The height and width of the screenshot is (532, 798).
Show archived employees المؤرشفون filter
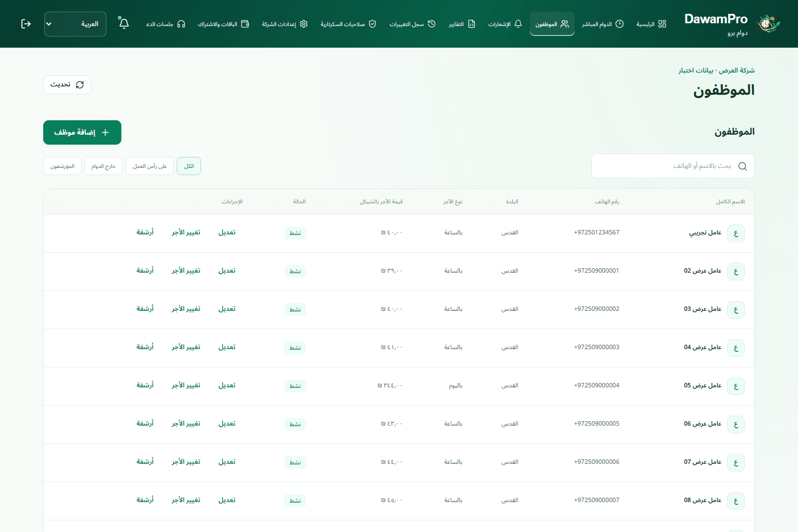pos(63,166)
